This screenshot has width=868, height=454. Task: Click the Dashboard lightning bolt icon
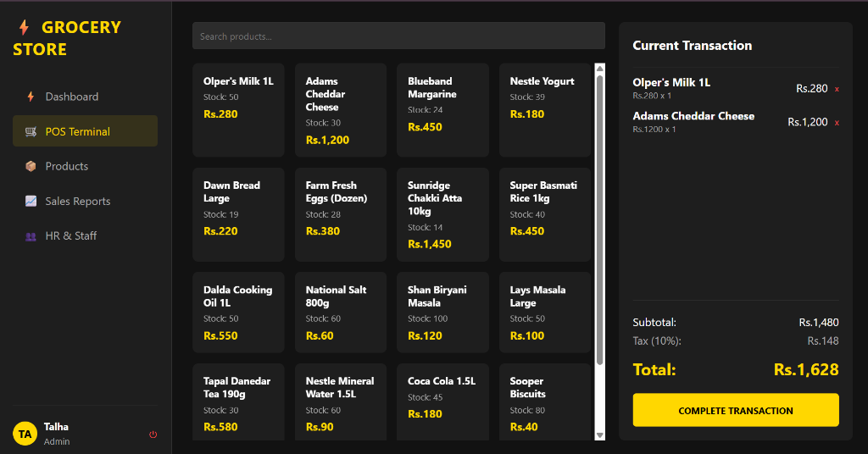click(x=31, y=97)
